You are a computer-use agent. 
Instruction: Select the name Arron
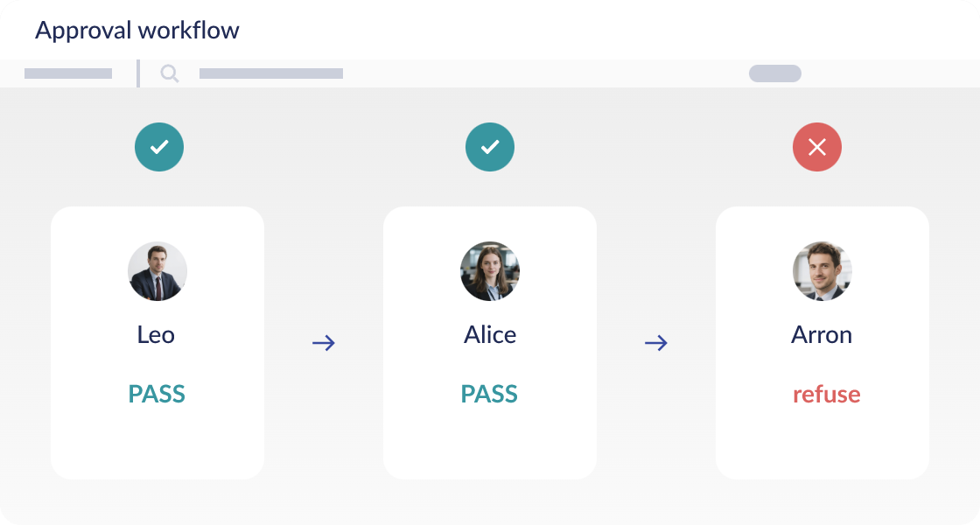(x=822, y=335)
